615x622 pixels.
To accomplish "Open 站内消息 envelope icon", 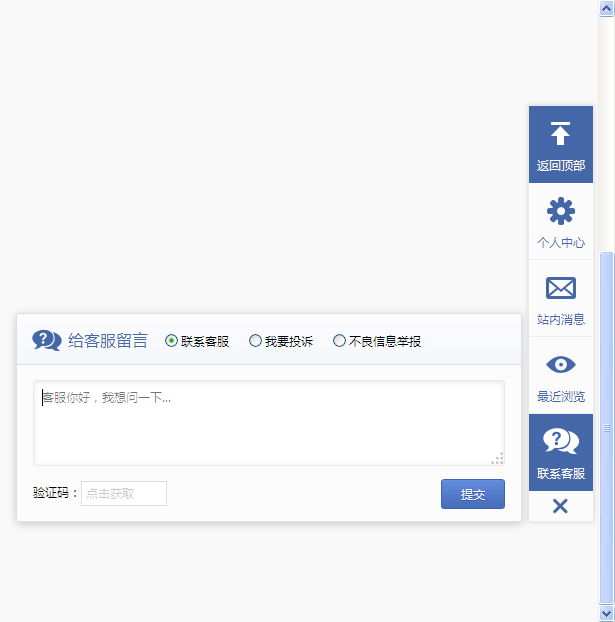I will pos(560,288).
